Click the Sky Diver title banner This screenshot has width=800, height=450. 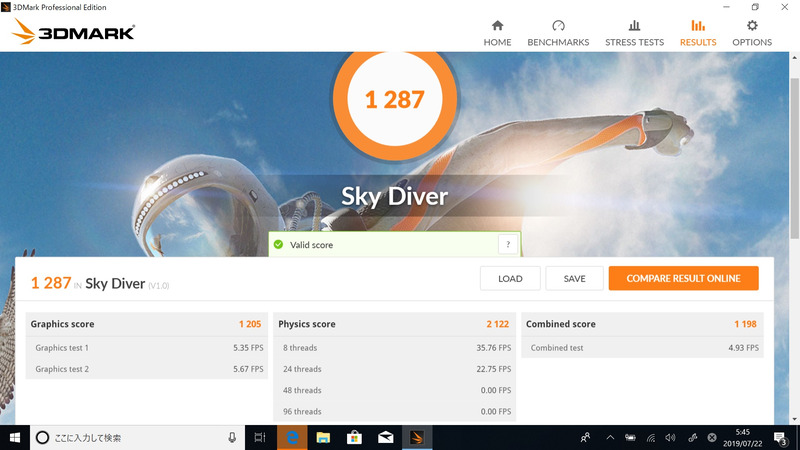pos(394,196)
